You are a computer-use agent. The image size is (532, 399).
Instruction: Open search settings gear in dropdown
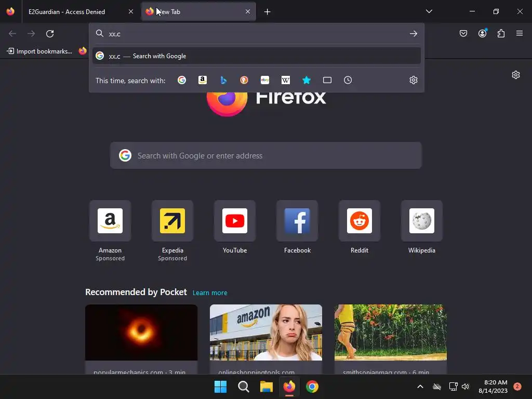[x=413, y=80]
